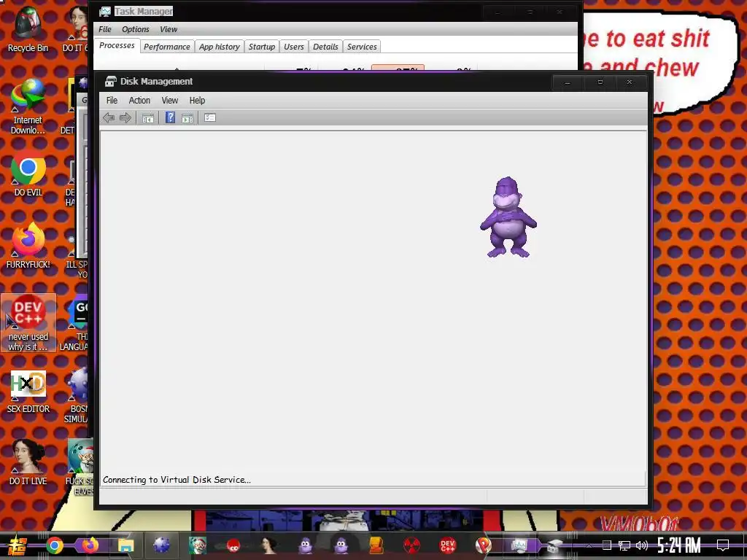The width and height of the screenshot is (747, 560).
Task: Click the 5:24 AM taskbar clock
Action: [x=679, y=545]
